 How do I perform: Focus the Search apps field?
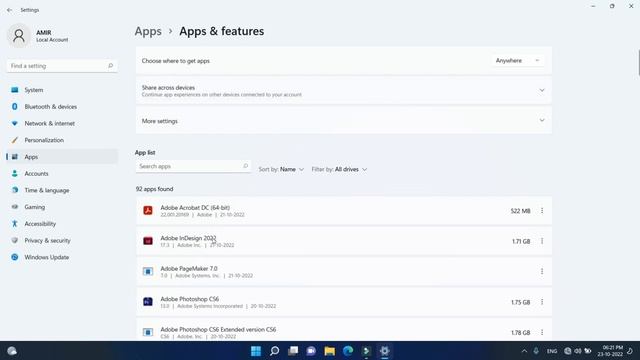(x=193, y=167)
